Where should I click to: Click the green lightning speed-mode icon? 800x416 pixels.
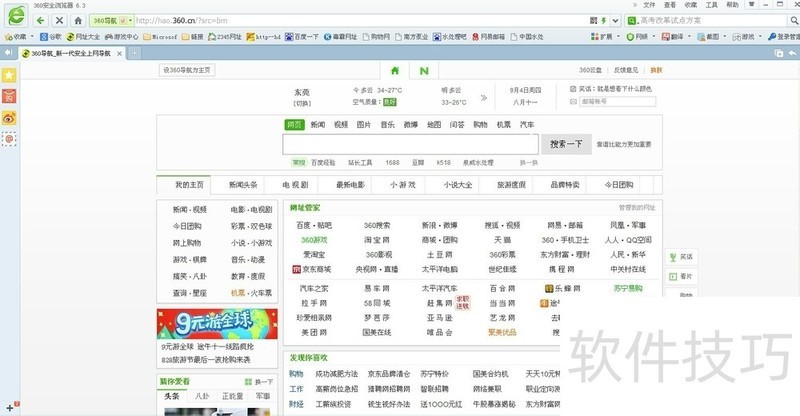(x=604, y=20)
